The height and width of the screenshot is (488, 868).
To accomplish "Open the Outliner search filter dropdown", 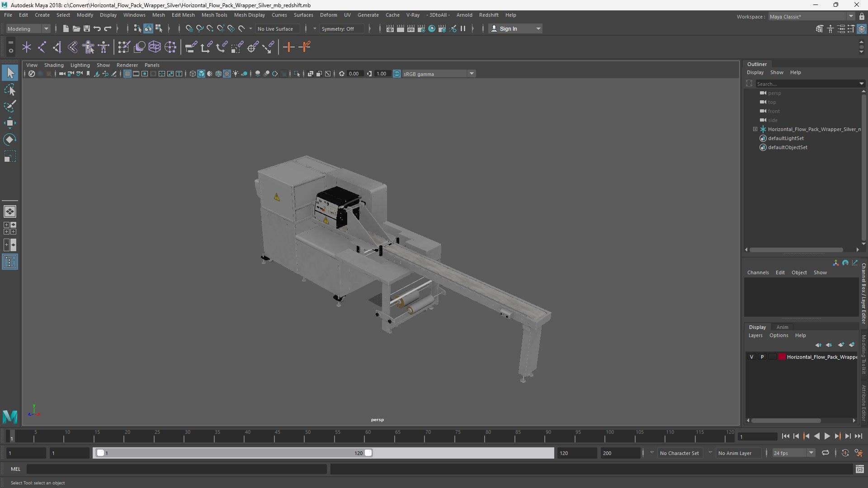I will (x=861, y=84).
